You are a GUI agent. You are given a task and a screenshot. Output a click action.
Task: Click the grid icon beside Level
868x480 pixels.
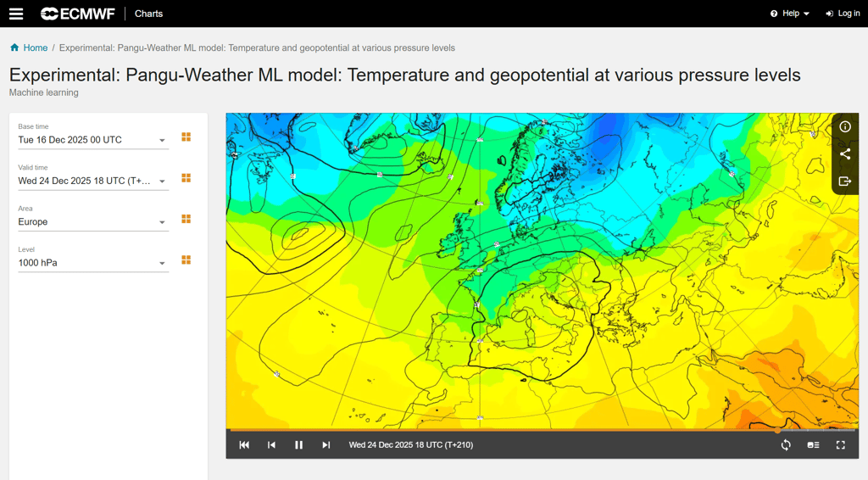pyautogui.click(x=186, y=260)
